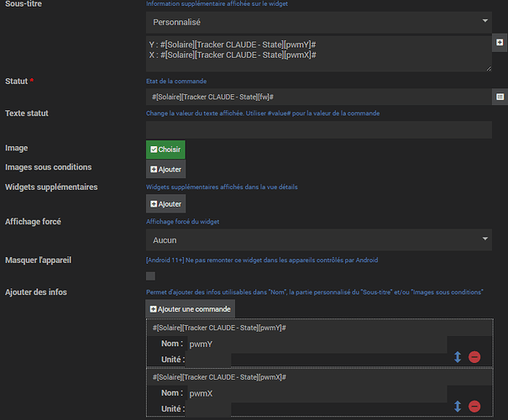Toggle the Masquer l'appareil checkbox
The width and height of the screenshot is (508, 420).
click(x=150, y=276)
